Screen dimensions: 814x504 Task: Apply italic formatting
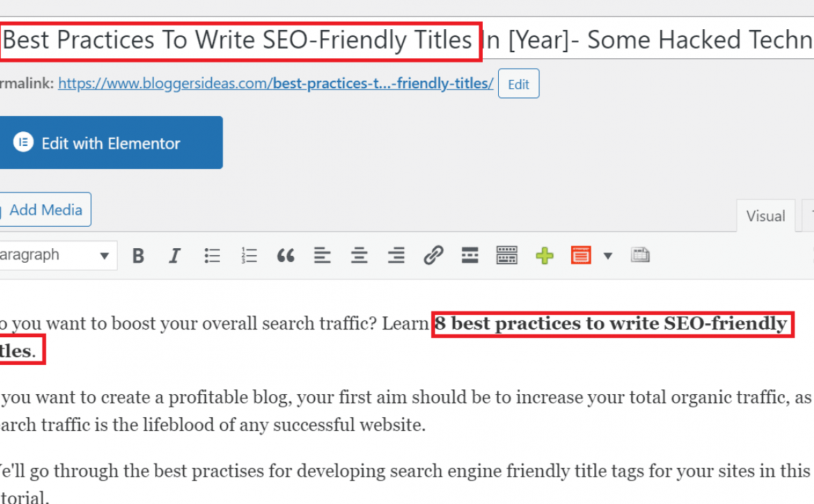click(175, 256)
